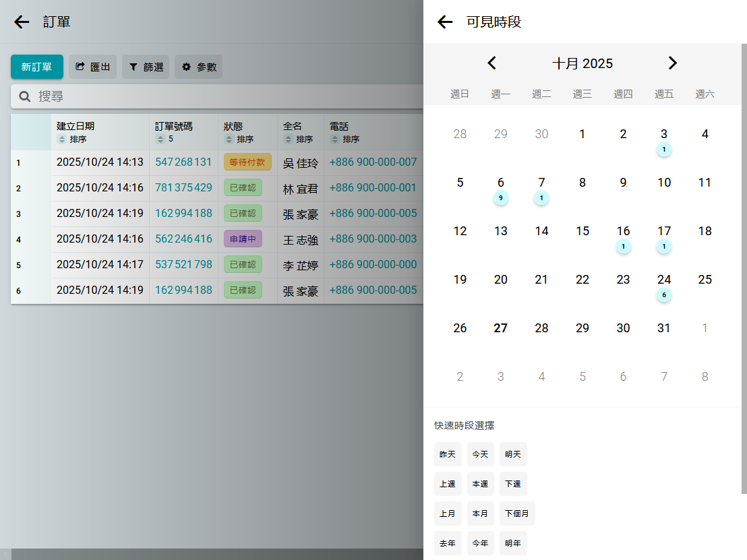Toggle sort arrows under 全名 column
This screenshot has height=560, width=747.
[289, 139]
